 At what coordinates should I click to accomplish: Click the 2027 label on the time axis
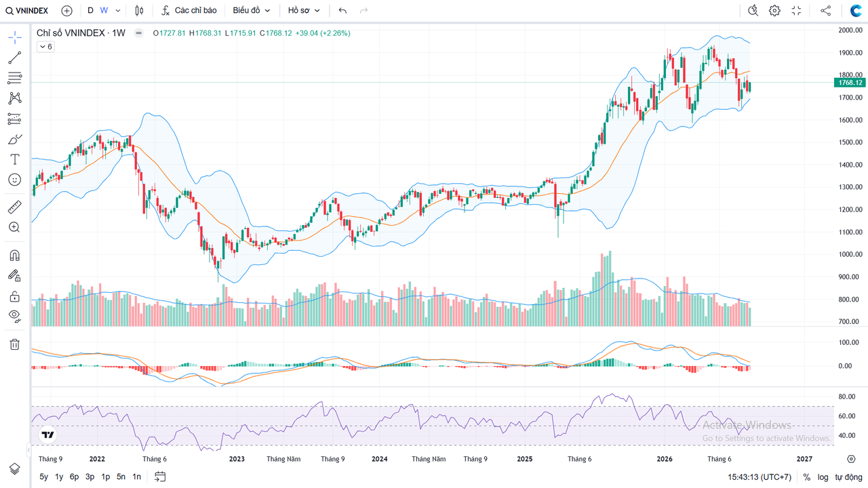804,459
